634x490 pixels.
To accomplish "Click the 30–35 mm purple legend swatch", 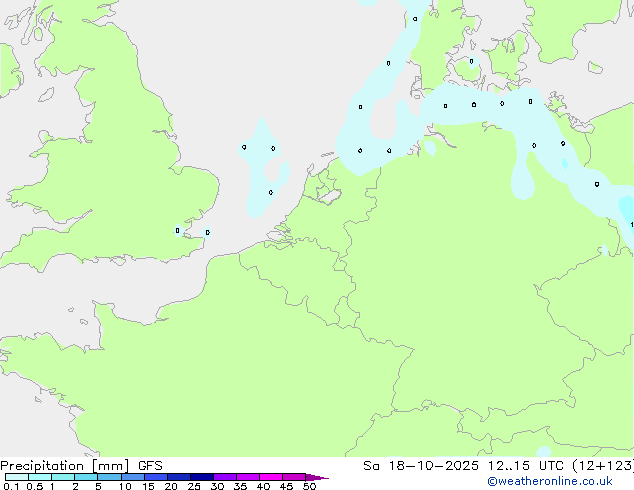I will pyautogui.click(x=225, y=477).
